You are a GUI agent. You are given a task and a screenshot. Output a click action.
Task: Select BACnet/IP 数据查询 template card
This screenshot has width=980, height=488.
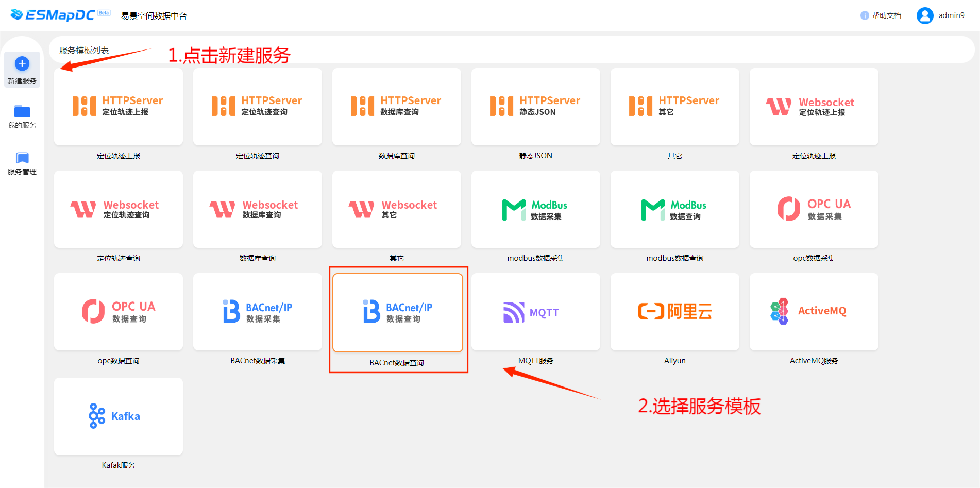pos(398,313)
